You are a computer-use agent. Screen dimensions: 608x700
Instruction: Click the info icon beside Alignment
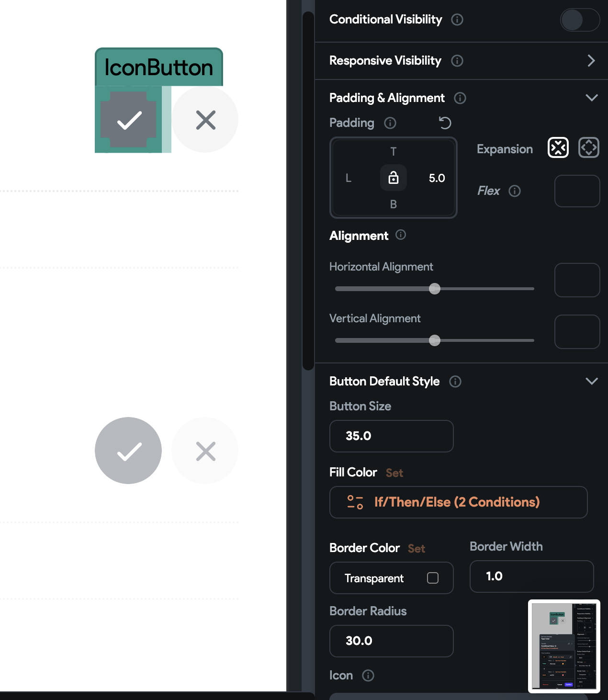(401, 235)
